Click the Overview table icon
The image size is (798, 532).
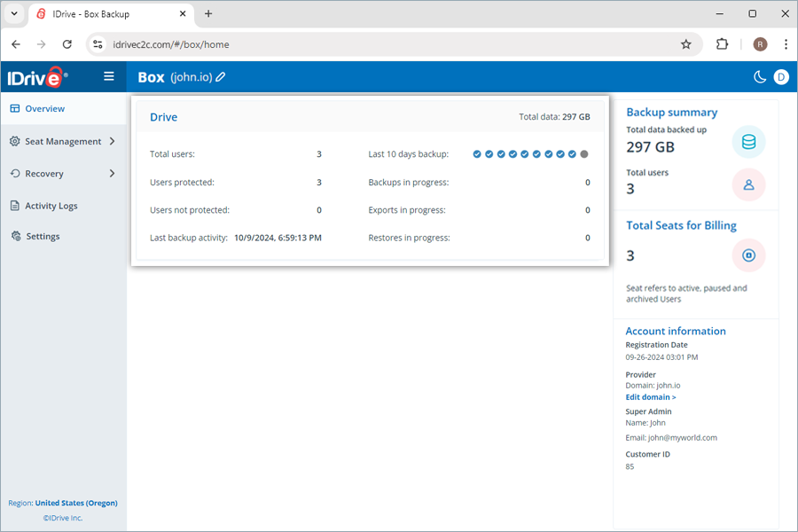(x=15, y=108)
